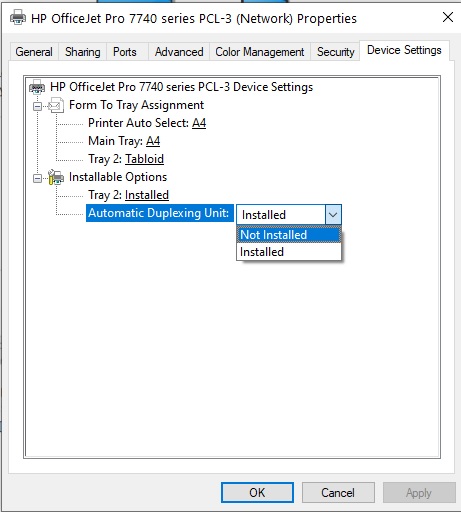Click the Installable Options printer icon
This screenshot has height=512, width=461.
coord(56,177)
